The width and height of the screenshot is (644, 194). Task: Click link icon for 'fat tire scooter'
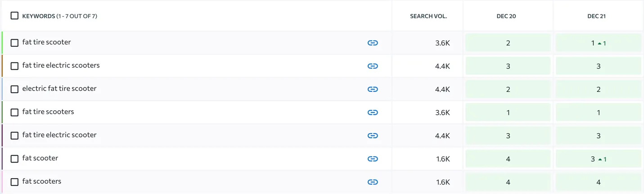(372, 43)
